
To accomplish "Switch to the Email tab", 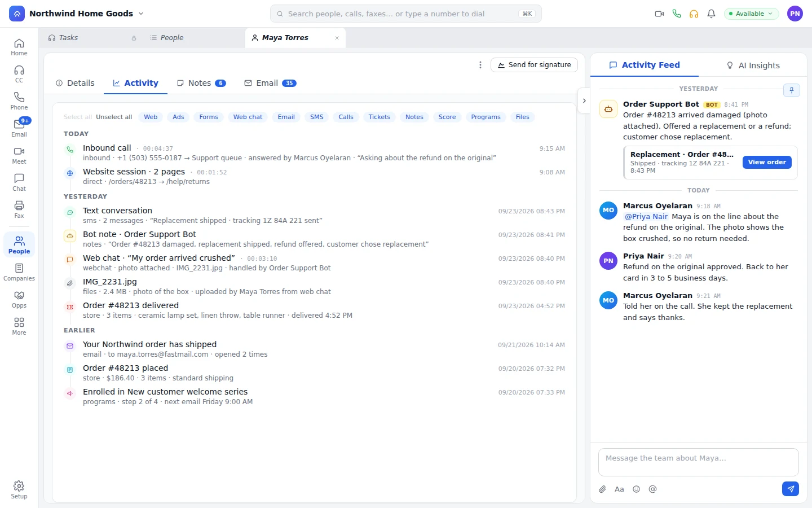I will tap(270, 83).
